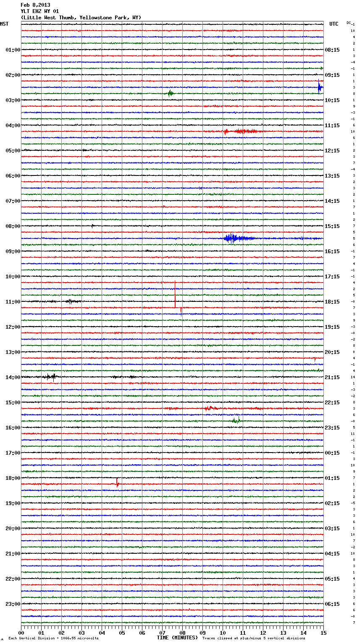This screenshot has height=644, width=357.
Task: Select the '09:00' MST time label
Action: (13, 251)
